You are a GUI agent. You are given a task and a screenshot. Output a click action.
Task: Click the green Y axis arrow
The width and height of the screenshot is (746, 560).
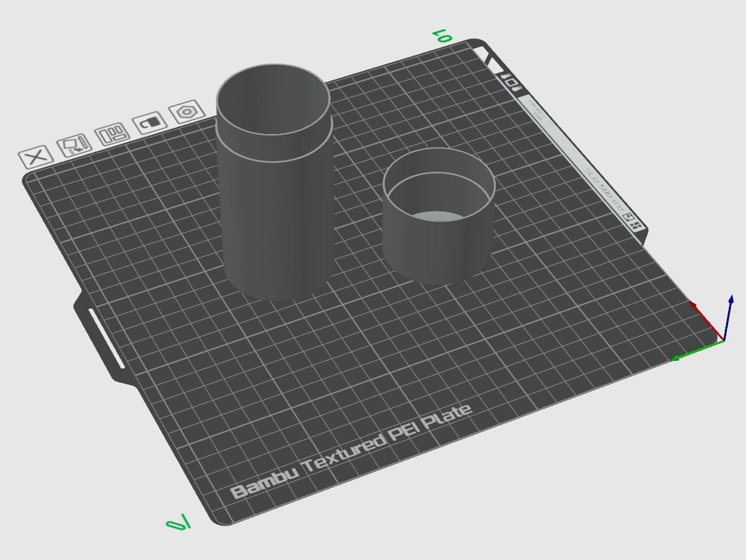tap(697, 351)
